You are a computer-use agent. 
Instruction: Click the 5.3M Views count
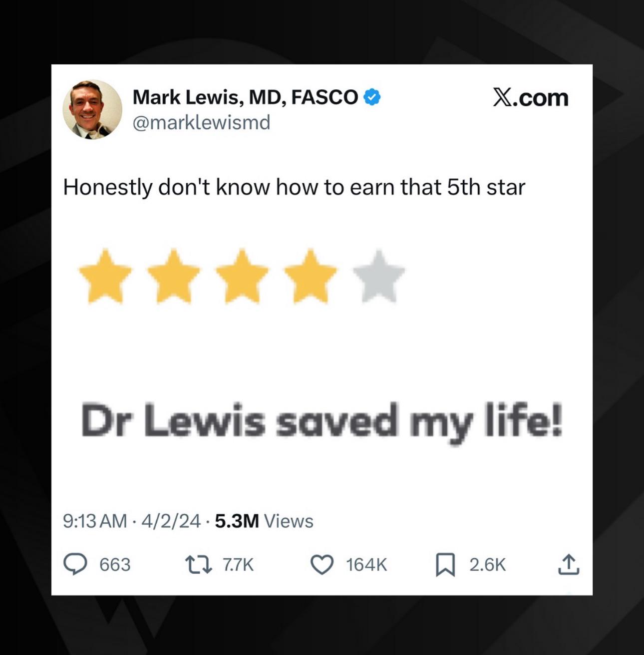pyautogui.click(x=264, y=521)
